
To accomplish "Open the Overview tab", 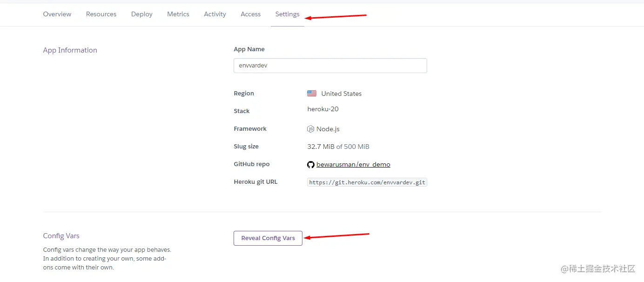I will tap(57, 14).
